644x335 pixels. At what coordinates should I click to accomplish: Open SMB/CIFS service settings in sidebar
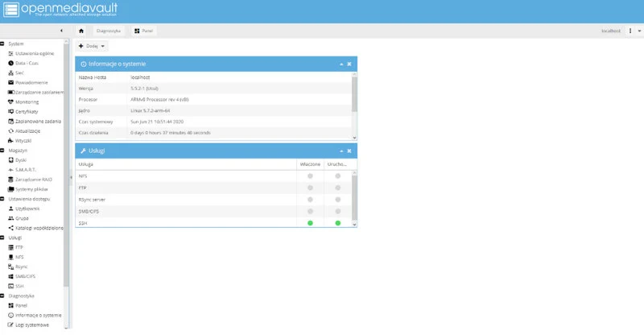point(25,276)
